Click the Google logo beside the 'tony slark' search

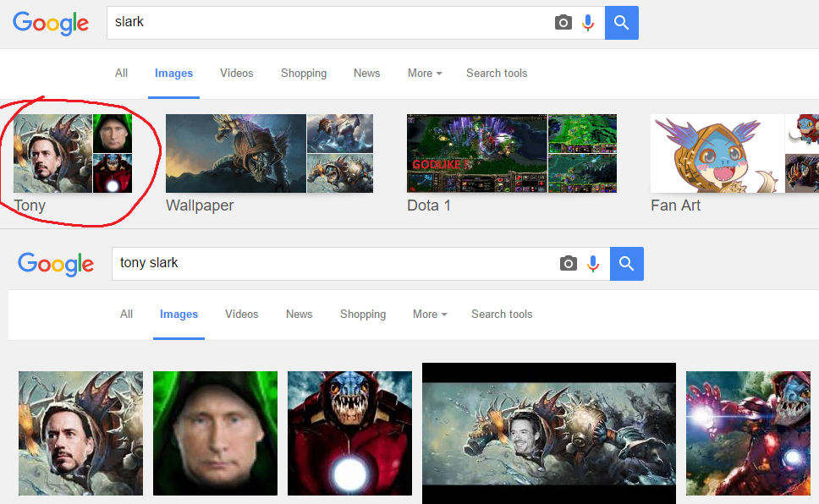[56, 265]
